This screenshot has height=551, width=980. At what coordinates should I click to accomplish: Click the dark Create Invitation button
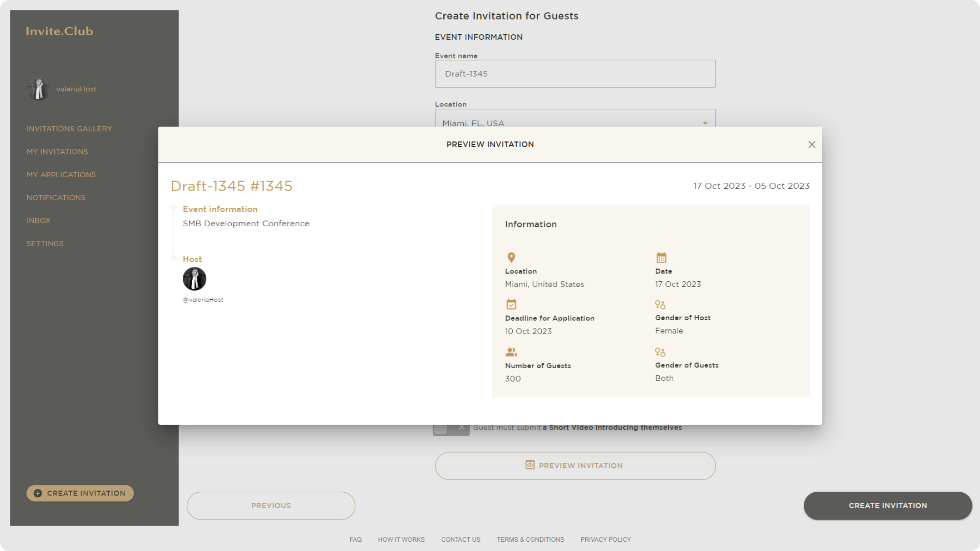(887, 506)
